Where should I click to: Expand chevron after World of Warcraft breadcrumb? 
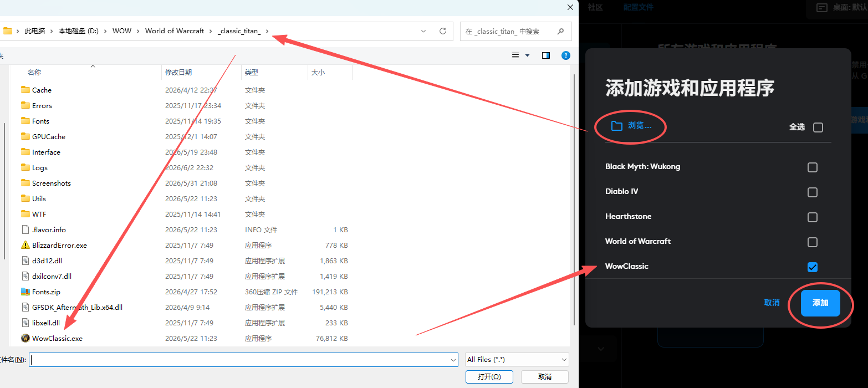click(211, 31)
